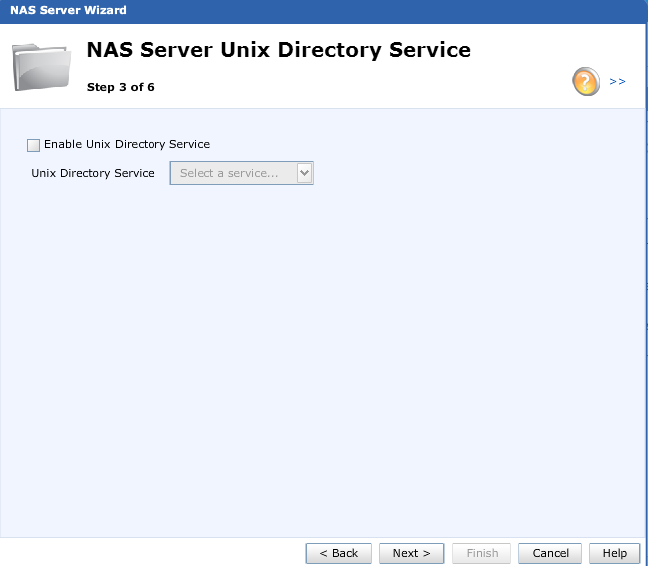
Task: Go back with the '< Back' button
Action: click(338, 553)
